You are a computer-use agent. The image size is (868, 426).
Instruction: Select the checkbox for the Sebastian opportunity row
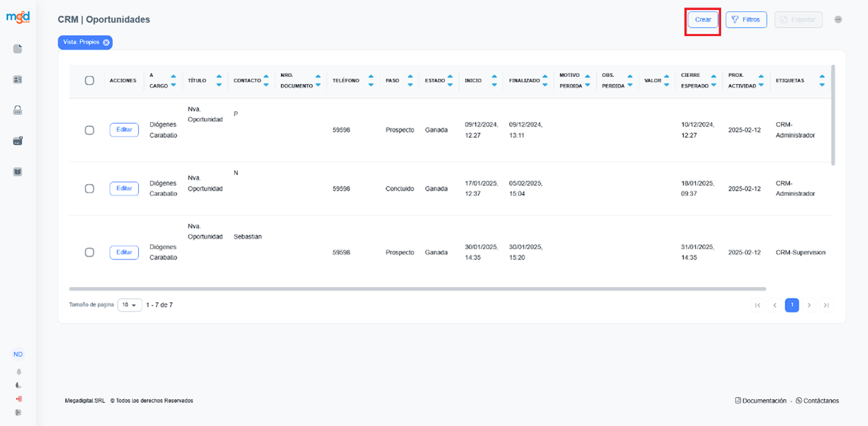click(x=90, y=253)
